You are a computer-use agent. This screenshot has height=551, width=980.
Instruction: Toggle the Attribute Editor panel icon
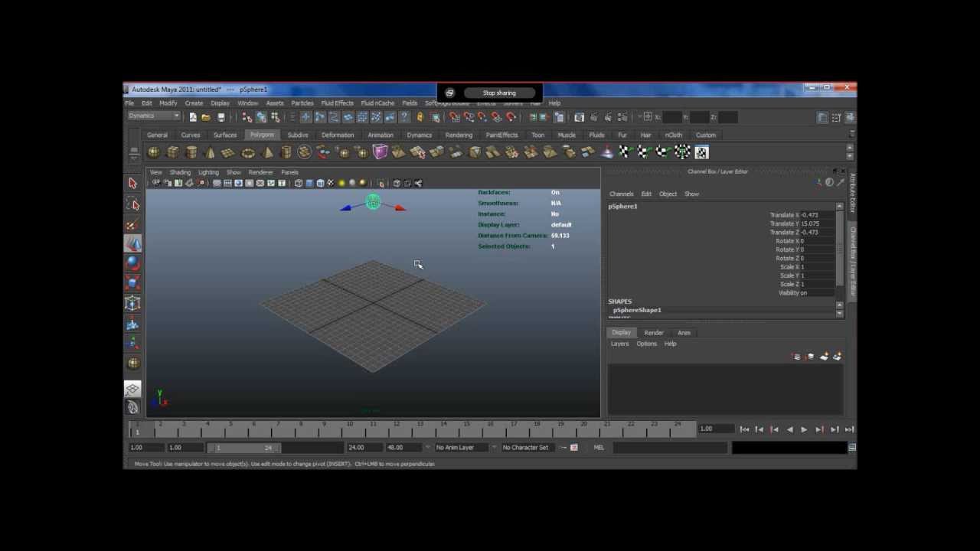pos(822,117)
